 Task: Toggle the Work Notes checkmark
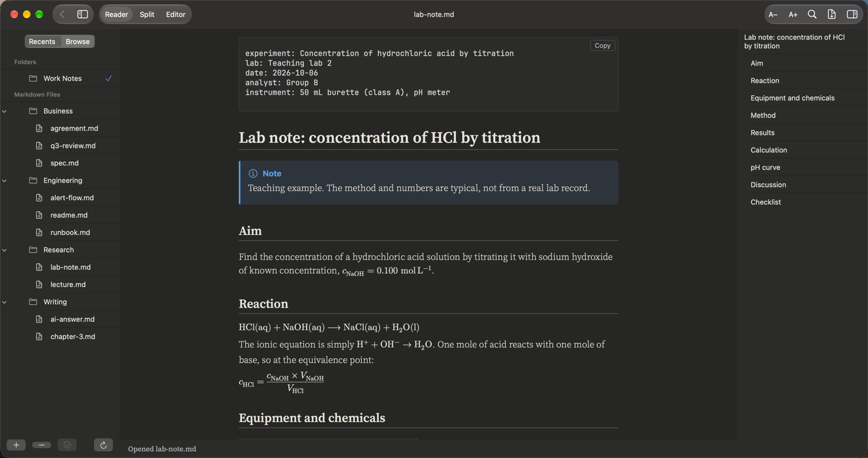pos(108,79)
